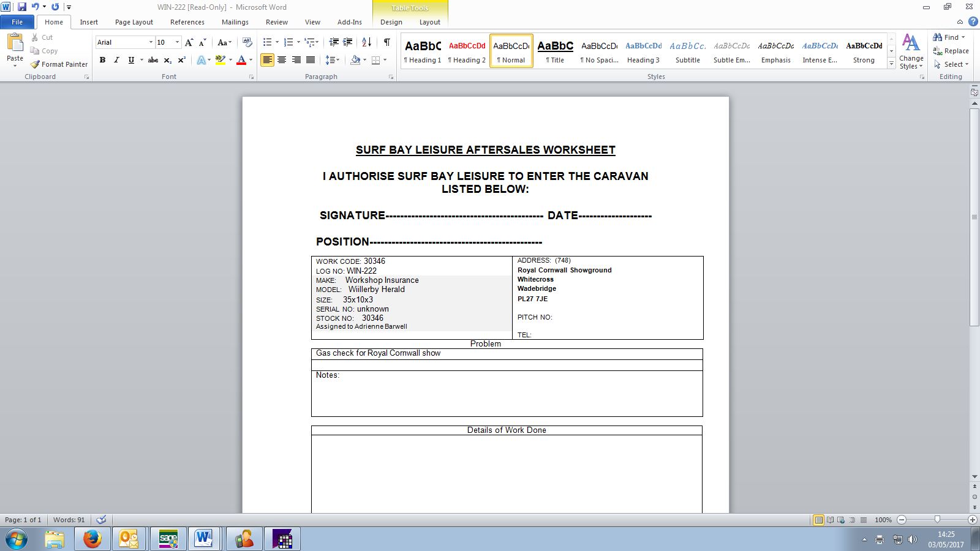Open the Select dropdown in Editing group

951,64
